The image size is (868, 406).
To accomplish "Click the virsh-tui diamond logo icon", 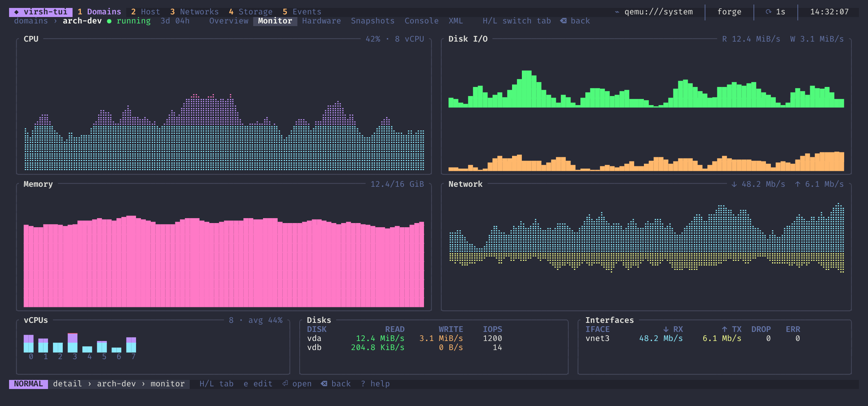I will point(17,12).
